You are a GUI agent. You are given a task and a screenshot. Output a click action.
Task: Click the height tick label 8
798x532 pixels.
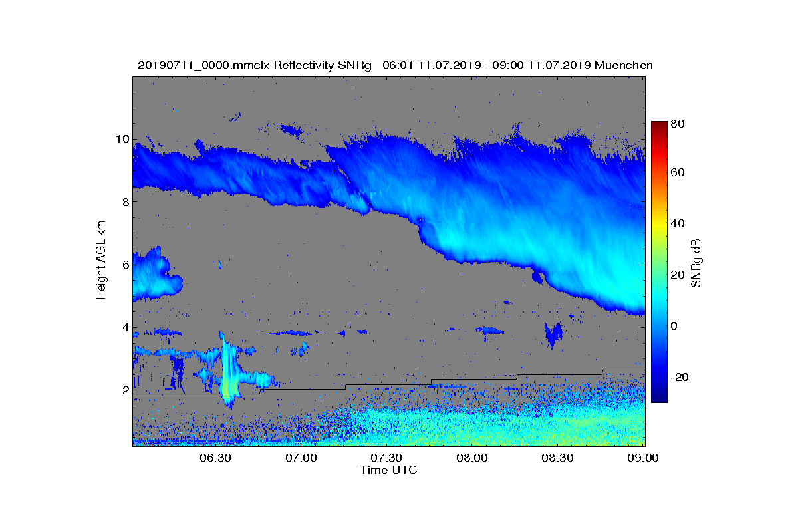coord(125,201)
